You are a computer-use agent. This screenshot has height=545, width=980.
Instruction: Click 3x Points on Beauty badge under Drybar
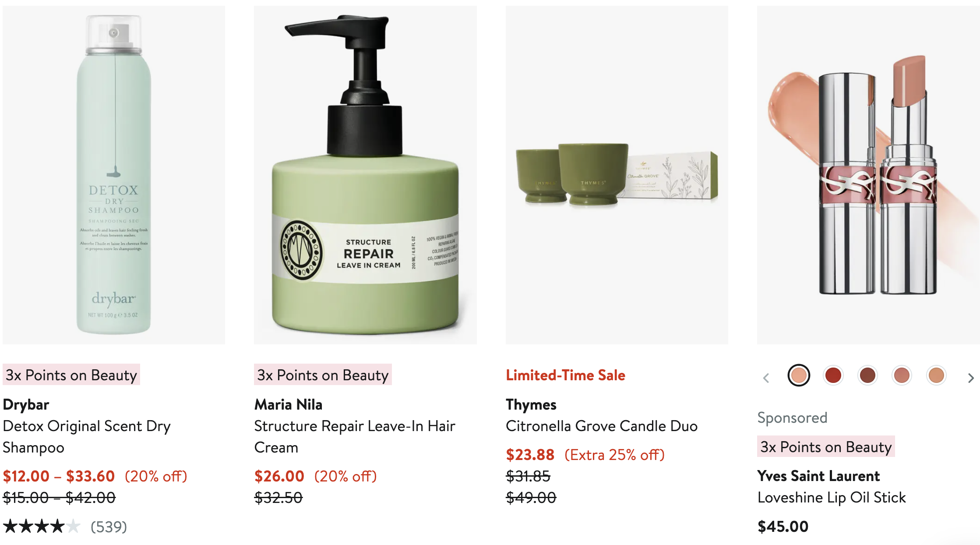[x=71, y=375]
